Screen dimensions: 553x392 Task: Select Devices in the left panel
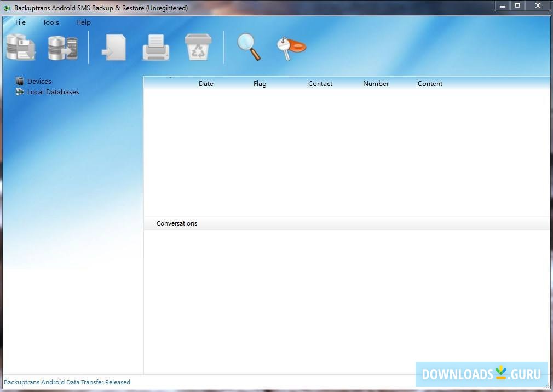click(39, 81)
